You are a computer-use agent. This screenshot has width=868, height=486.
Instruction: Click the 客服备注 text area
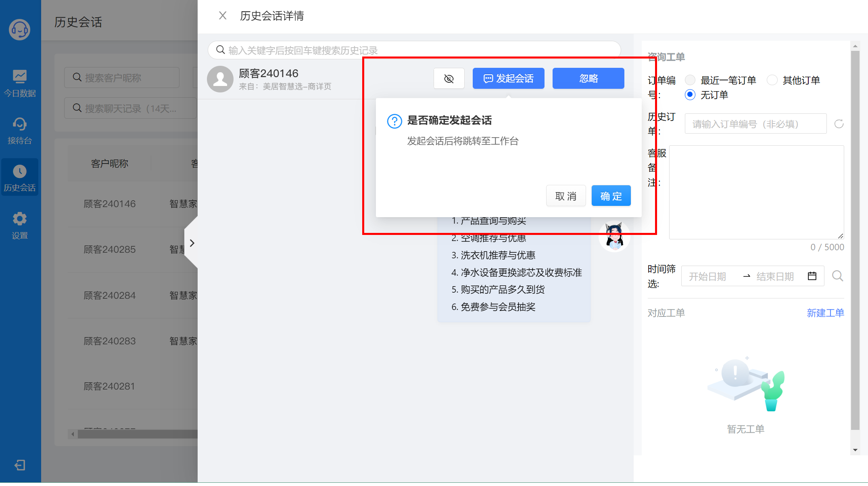[756, 192]
